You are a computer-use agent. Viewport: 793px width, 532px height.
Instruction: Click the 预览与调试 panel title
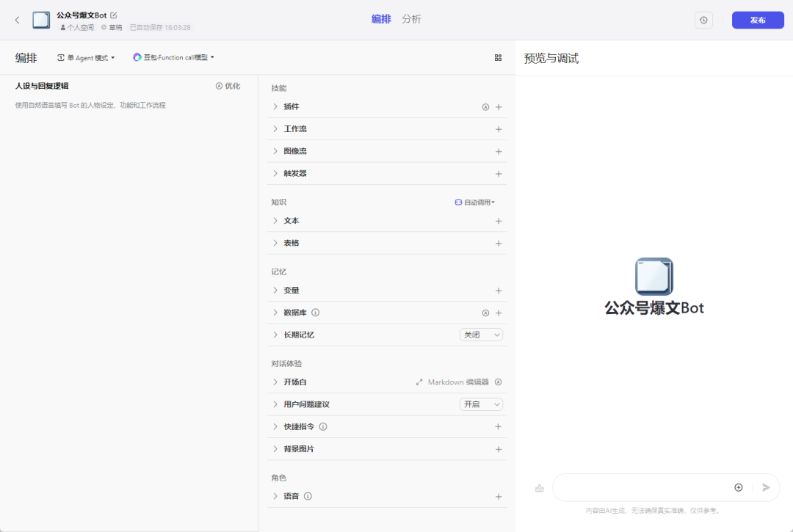click(x=551, y=58)
